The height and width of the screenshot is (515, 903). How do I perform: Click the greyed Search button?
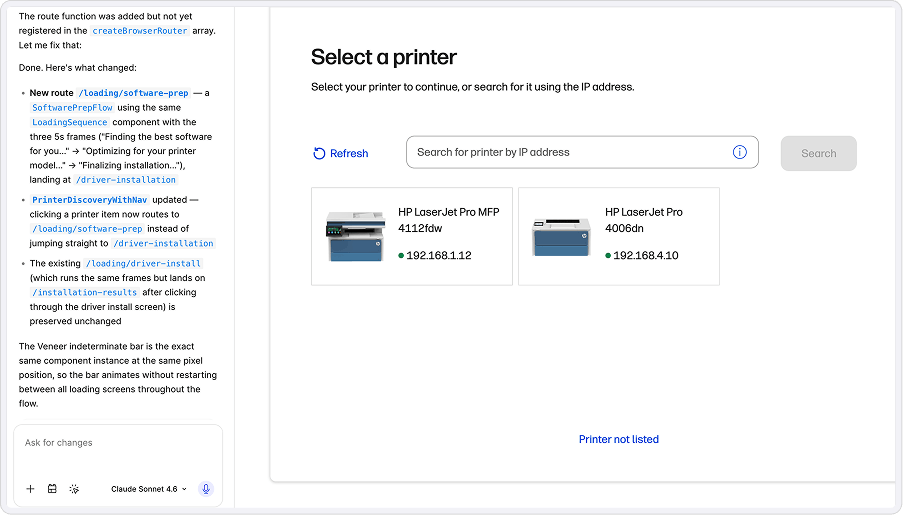tap(818, 153)
